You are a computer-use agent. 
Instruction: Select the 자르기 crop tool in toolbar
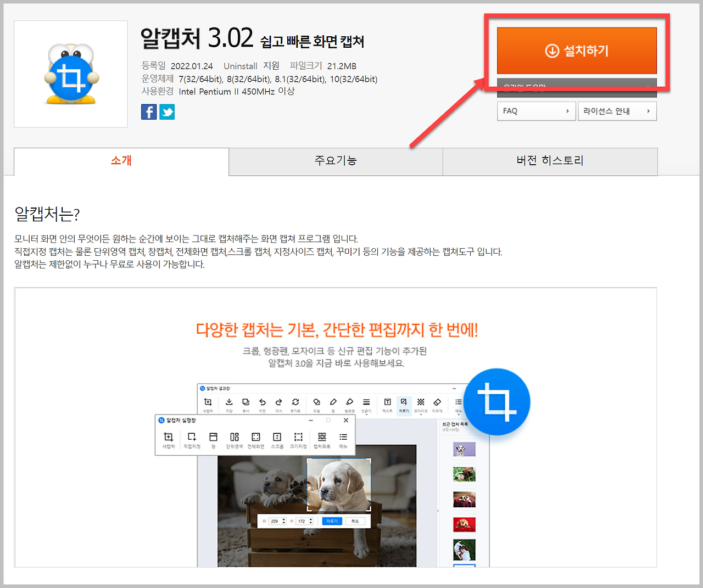click(x=404, y=405)
